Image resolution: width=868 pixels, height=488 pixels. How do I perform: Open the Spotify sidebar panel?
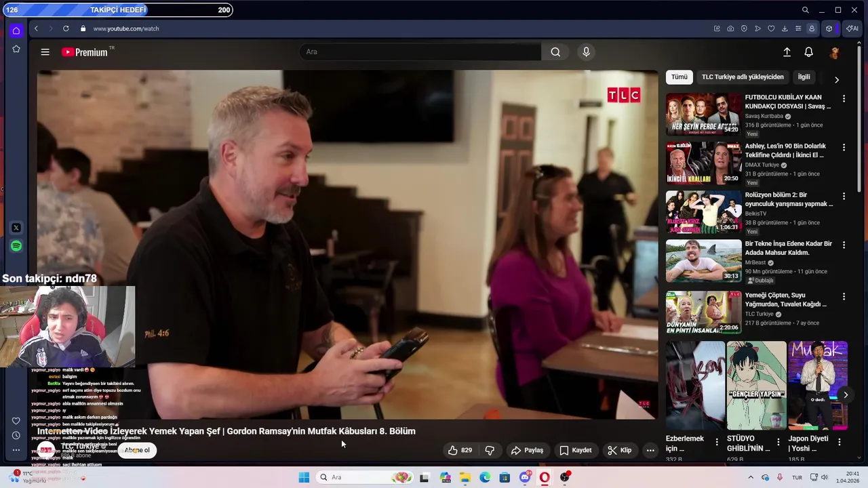(16, 246)
